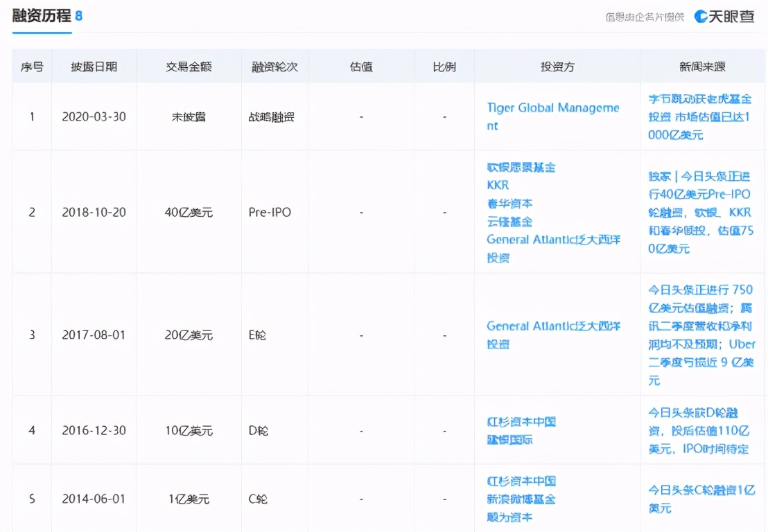Click the 融资历程 section title

tap(42, 15)
